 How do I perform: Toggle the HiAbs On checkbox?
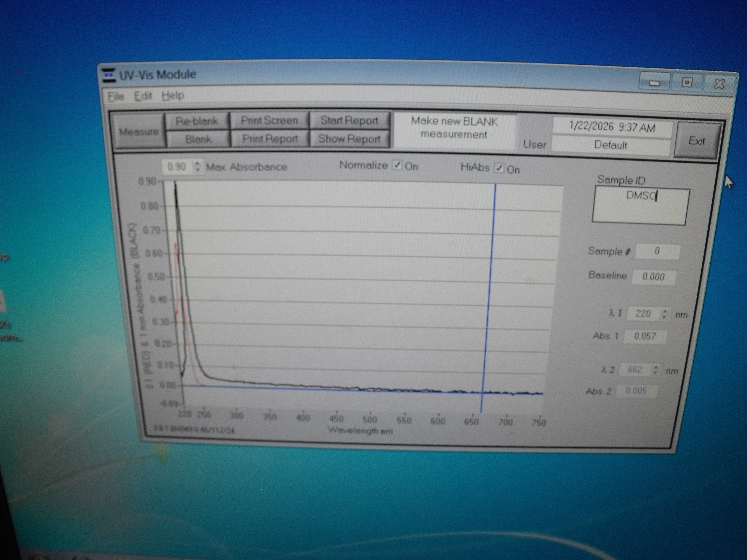[499, 168]
